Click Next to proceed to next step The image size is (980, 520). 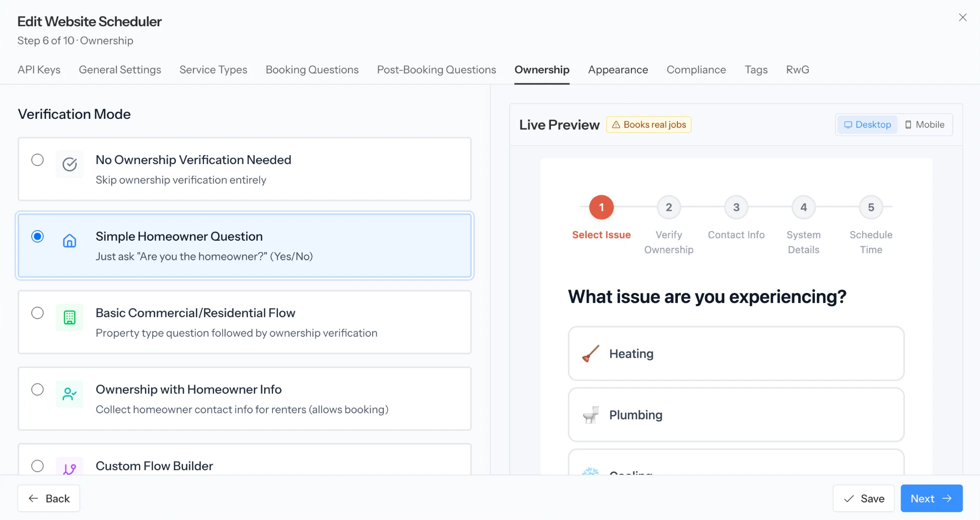[932, 498]
